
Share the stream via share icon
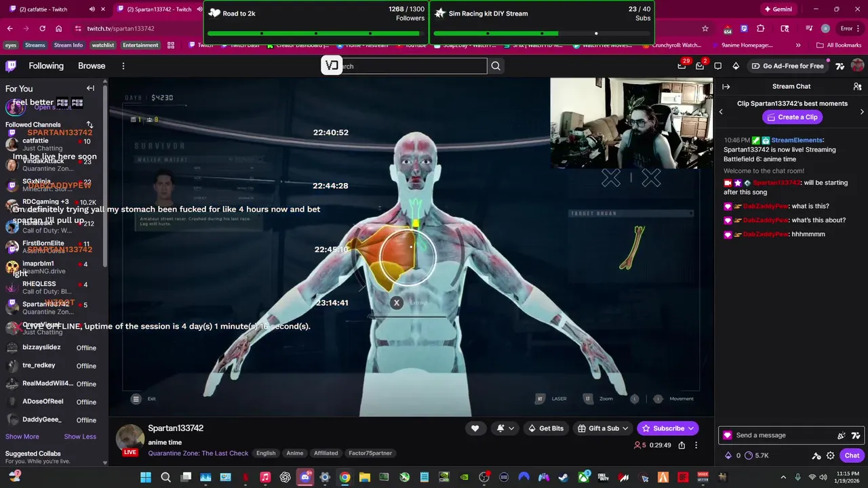(682, 445)
